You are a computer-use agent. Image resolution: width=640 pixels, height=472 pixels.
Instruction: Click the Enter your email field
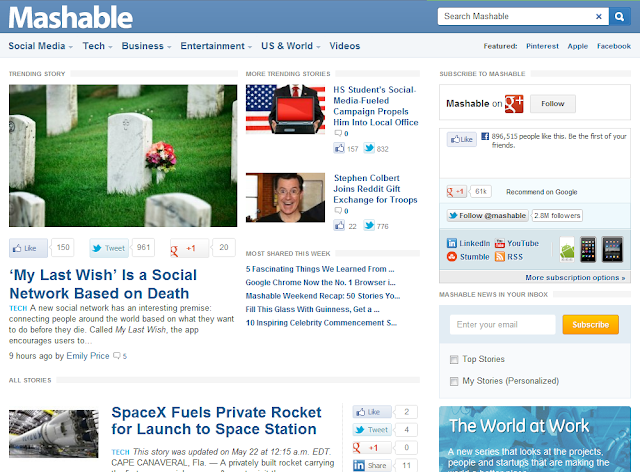point(502,325)
